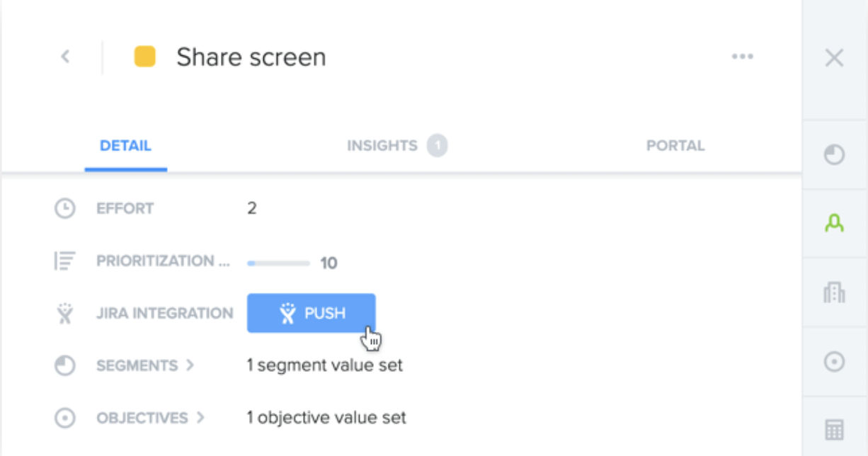
Task: Expand the Objectives section chevron
Action: (x=200, y=418)
